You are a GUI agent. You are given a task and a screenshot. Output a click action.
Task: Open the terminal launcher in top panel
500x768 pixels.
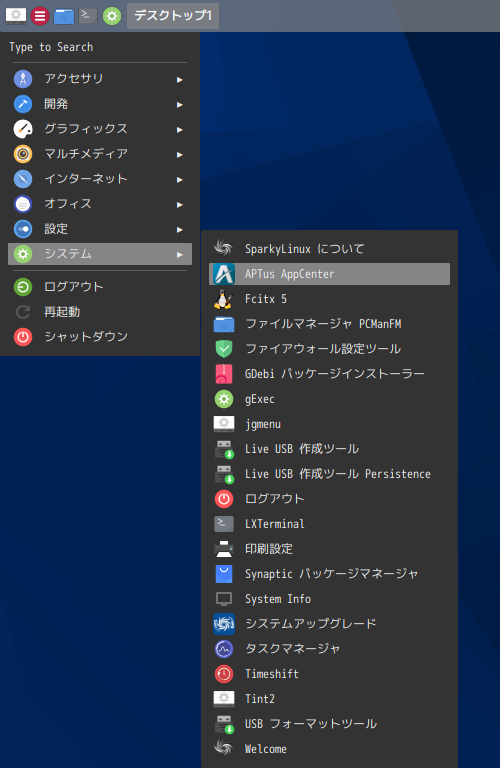pyautogui.click(x=88, y=16)
